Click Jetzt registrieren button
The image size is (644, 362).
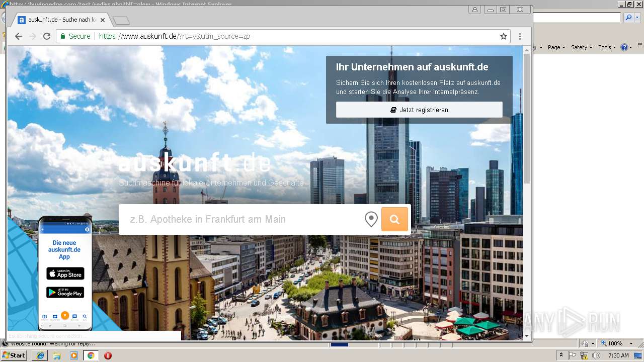click(419, 110)
